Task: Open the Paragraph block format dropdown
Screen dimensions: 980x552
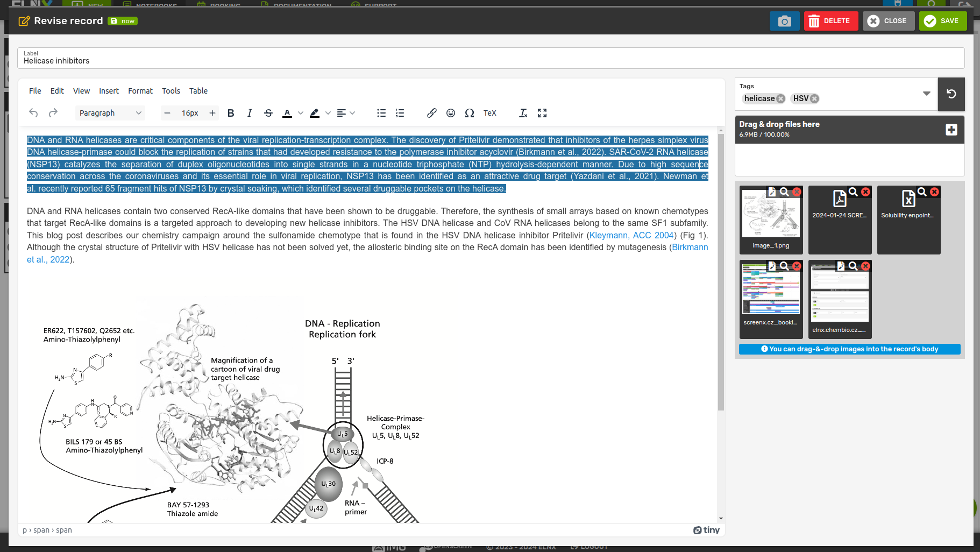Action: pos(110,113)
